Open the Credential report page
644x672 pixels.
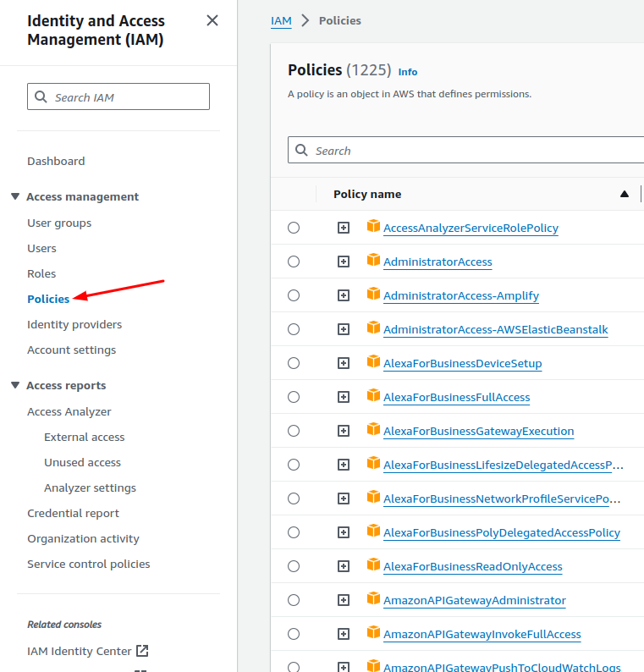[74, 514]
